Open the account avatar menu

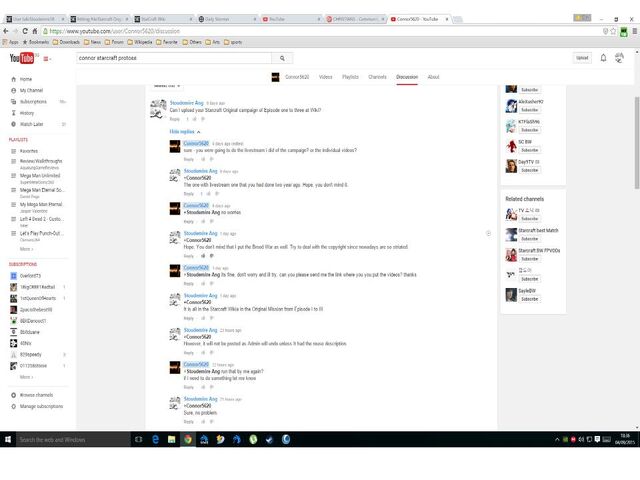[619, 58]
